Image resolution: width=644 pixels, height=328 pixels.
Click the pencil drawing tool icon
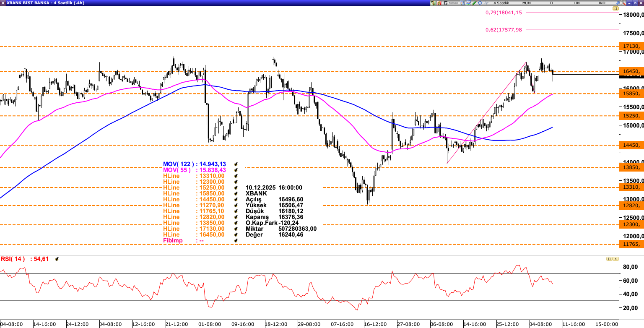point(474,3)
